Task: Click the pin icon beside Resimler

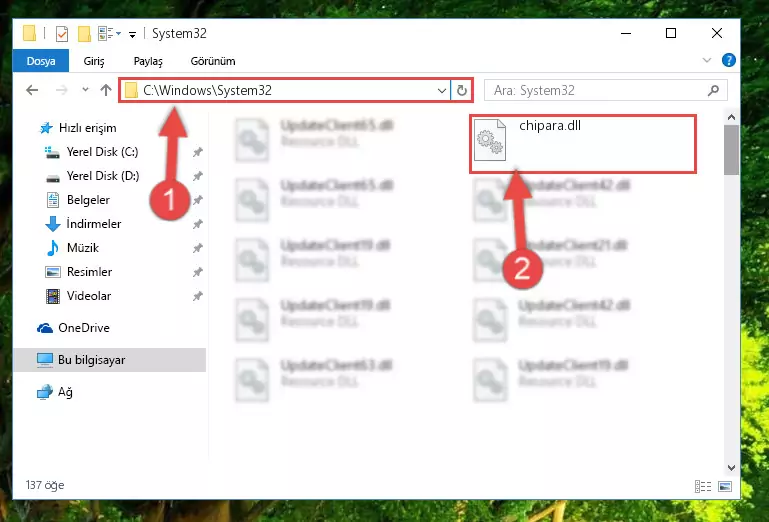Action: pos(198,272)
